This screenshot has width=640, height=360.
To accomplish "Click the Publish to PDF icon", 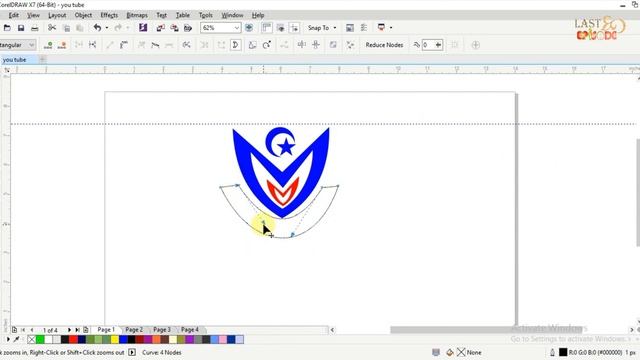I will (188, 28).
